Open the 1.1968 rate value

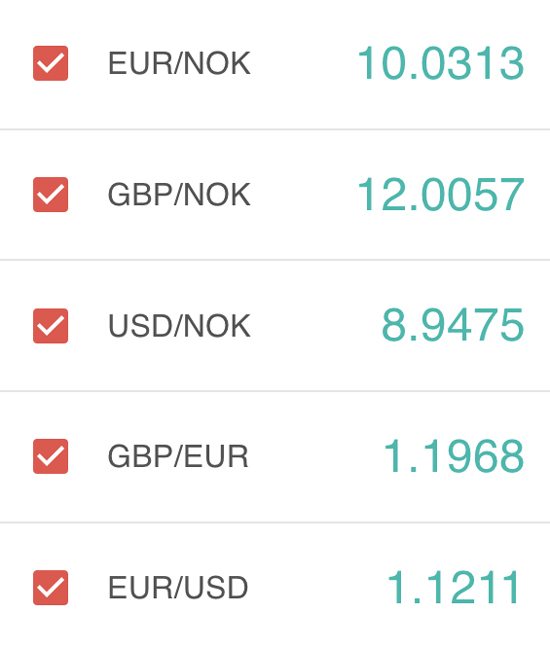[454, 457]
